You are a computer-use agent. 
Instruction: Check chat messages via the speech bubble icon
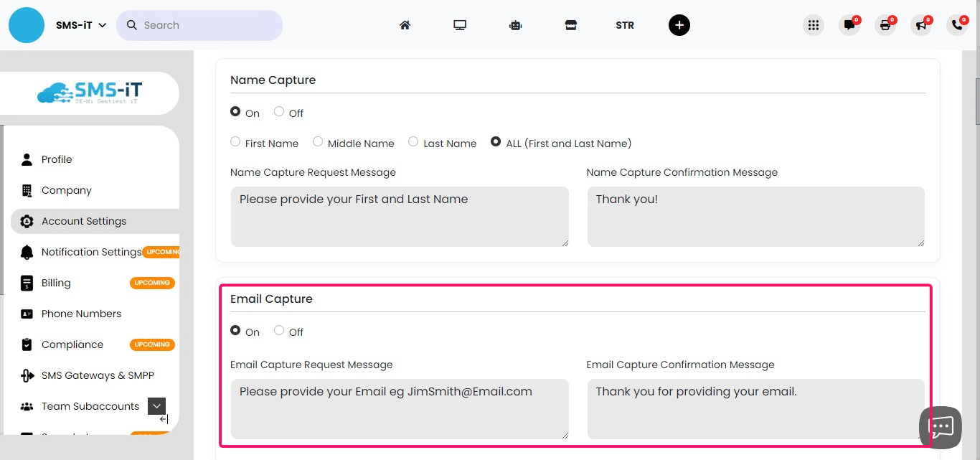(849, 25)
